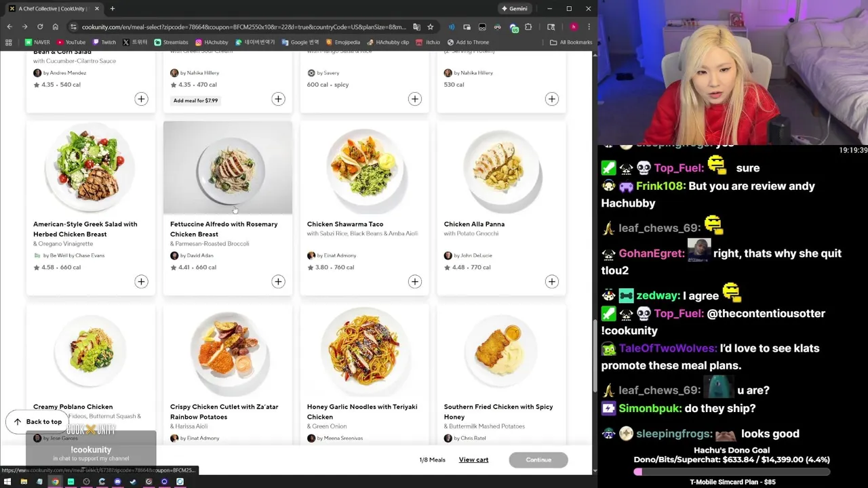
Task: Open chef Meena Sreenivas profile
Action: [x=335, y=438]
